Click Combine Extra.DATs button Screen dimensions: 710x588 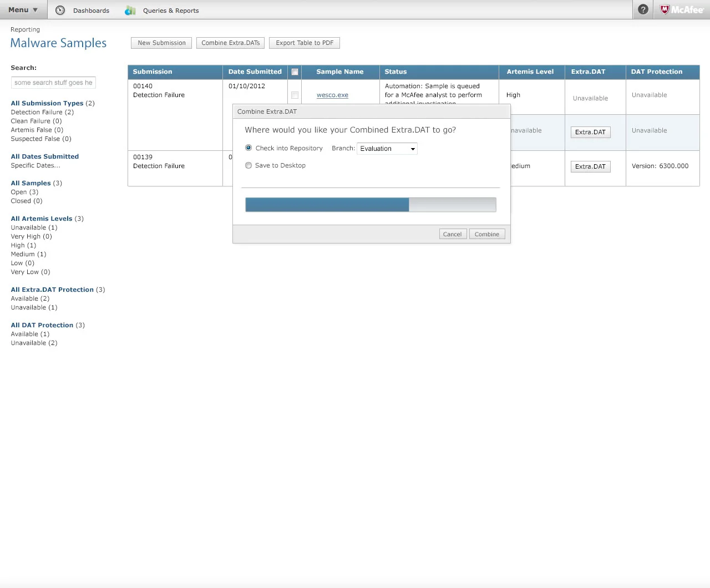click(230, 43)
